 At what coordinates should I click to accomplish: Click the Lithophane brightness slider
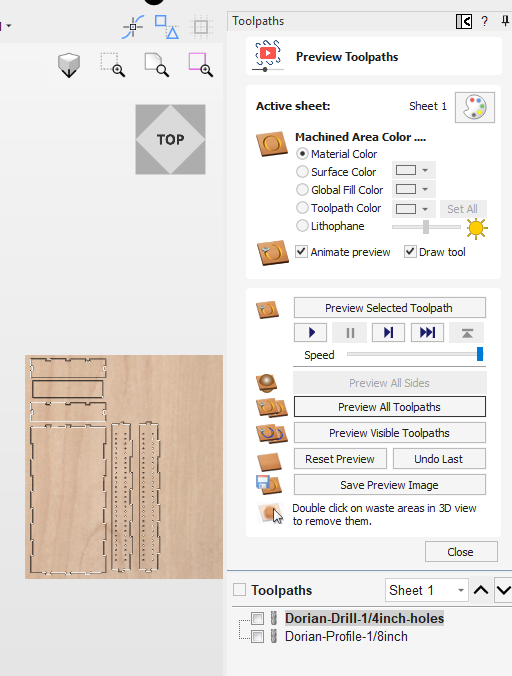(x=426, y=227)
